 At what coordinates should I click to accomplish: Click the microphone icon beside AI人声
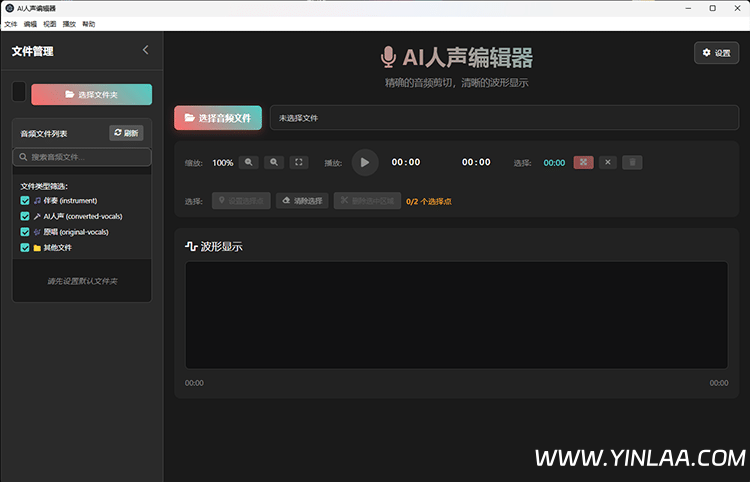[37, 217]
